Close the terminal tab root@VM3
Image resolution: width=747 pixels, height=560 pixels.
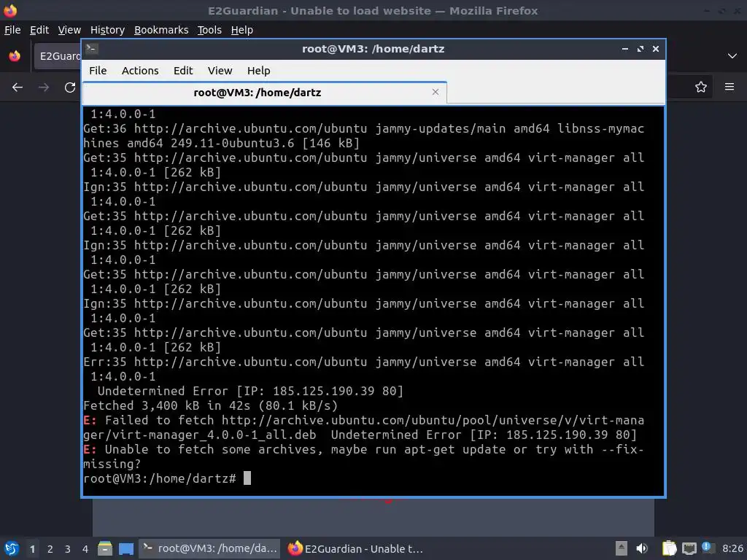[435, 92]
